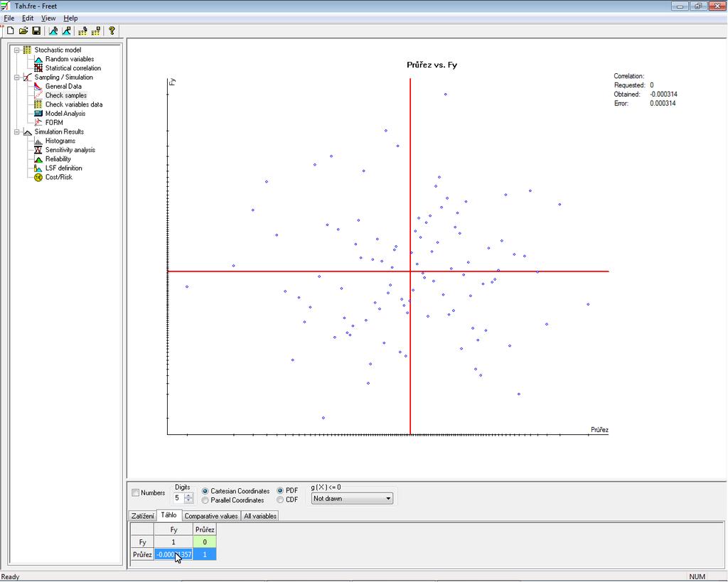Switch to the Comparative values tab
Screen dimensions: 728x582
click(211, 516)
